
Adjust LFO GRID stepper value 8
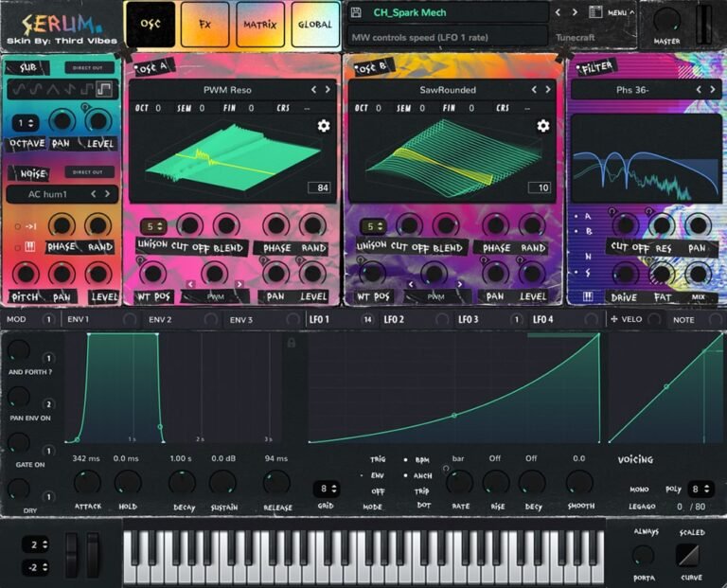click(x=328, y=489)
